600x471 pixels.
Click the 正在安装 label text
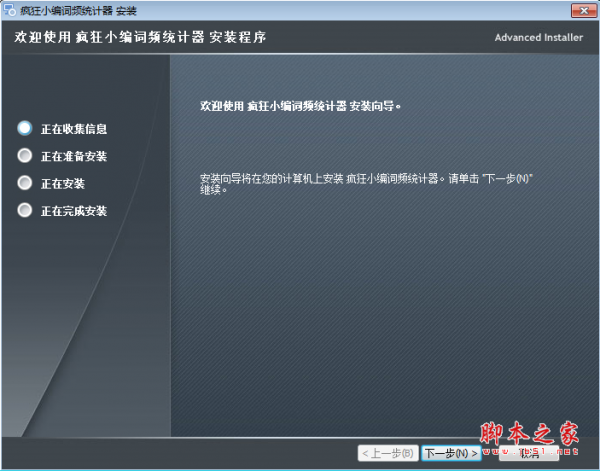[x=63, y=184]
